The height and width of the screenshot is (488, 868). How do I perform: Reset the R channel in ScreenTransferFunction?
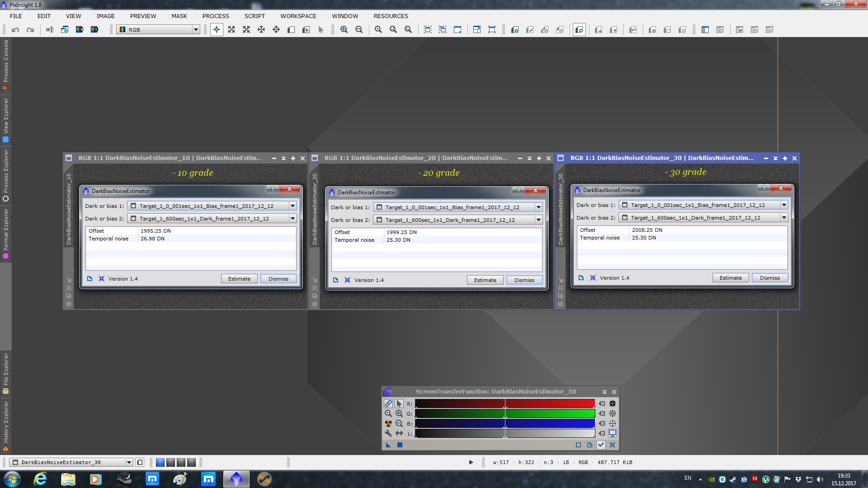pos(602,404)
